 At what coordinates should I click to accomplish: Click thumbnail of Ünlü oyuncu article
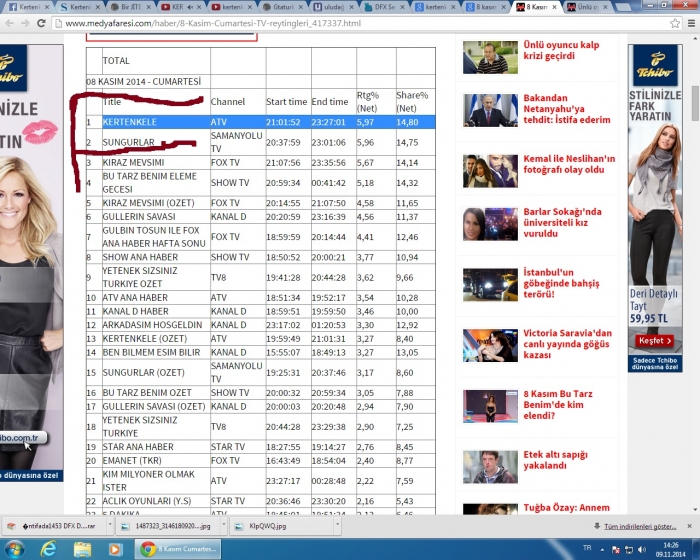490,57
